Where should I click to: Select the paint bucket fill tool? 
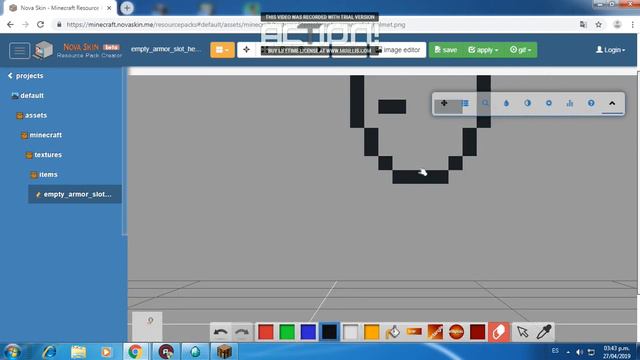click(x=393, y=332)
